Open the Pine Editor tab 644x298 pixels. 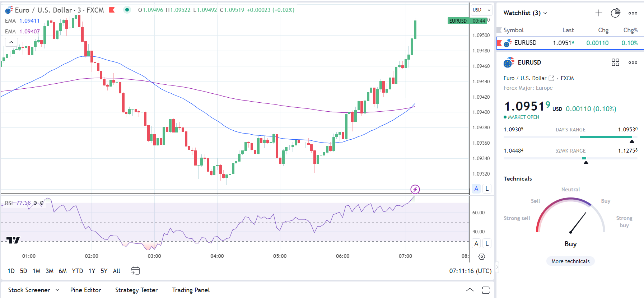(85, 290)
